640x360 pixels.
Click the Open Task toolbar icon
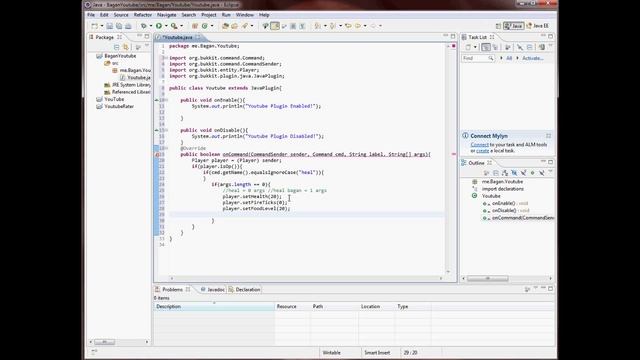point(234,26)
